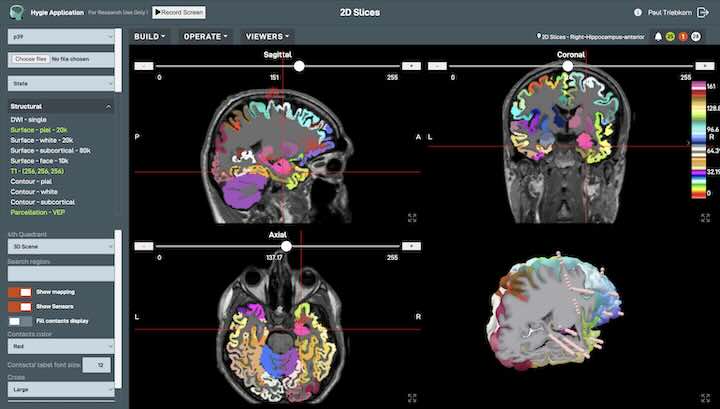This screenshot has height=409, width=720.
Task: Enable the Fill contacts display switch
Action: pos(19,320)
